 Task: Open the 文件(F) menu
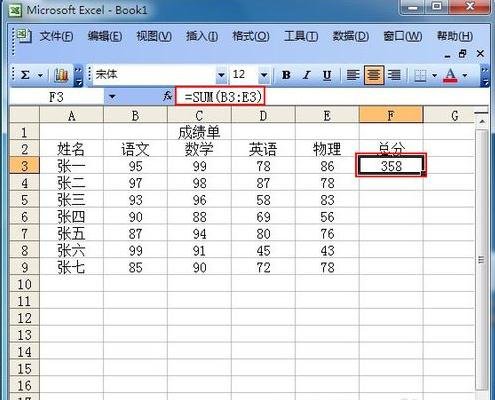[57, 36]
